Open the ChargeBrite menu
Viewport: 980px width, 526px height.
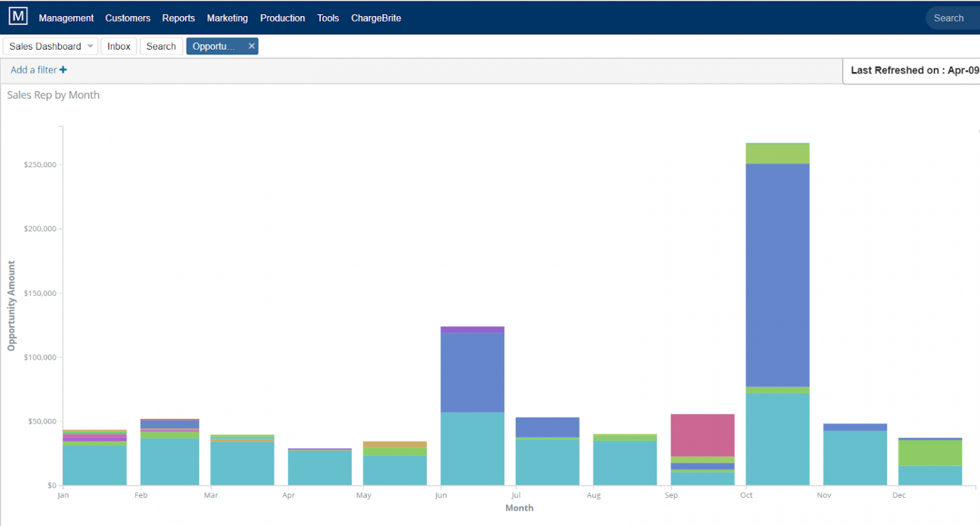(x=376, y=18)
